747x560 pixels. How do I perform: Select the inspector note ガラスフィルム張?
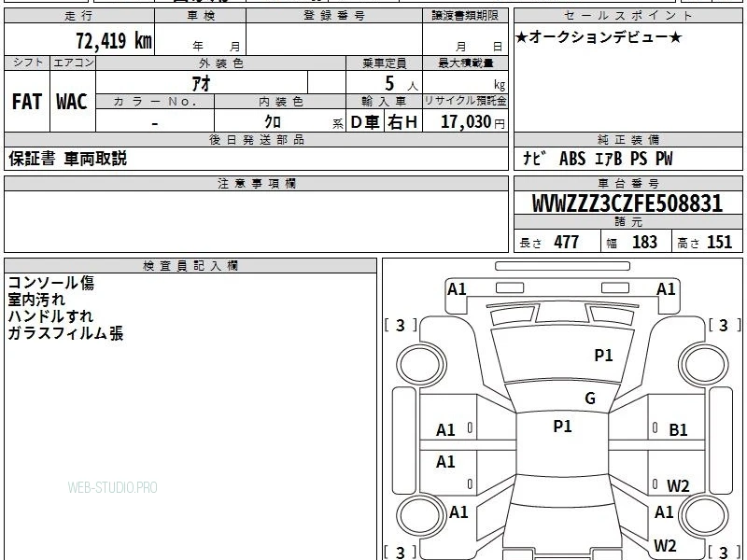point(65,333)
